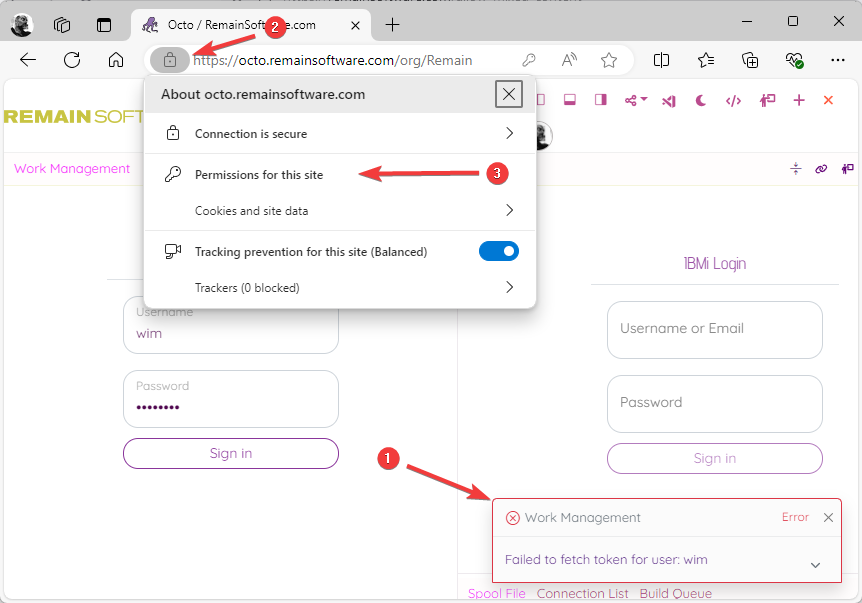Click the Visual Studio icon in Octo toolbar
Viewport: 862px width, 603px height.
[x=669, y=101]
